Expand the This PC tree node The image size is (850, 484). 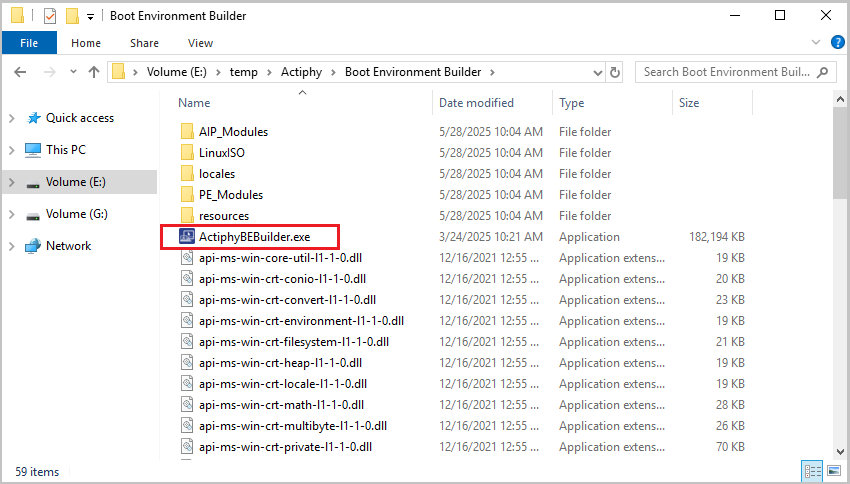tap(12, 150)
